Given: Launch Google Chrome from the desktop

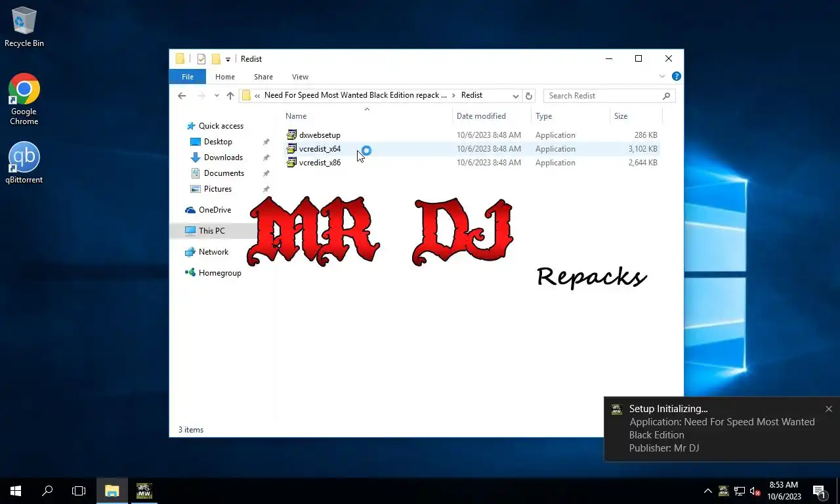Looking at the screenshot, I should (24, 99).
